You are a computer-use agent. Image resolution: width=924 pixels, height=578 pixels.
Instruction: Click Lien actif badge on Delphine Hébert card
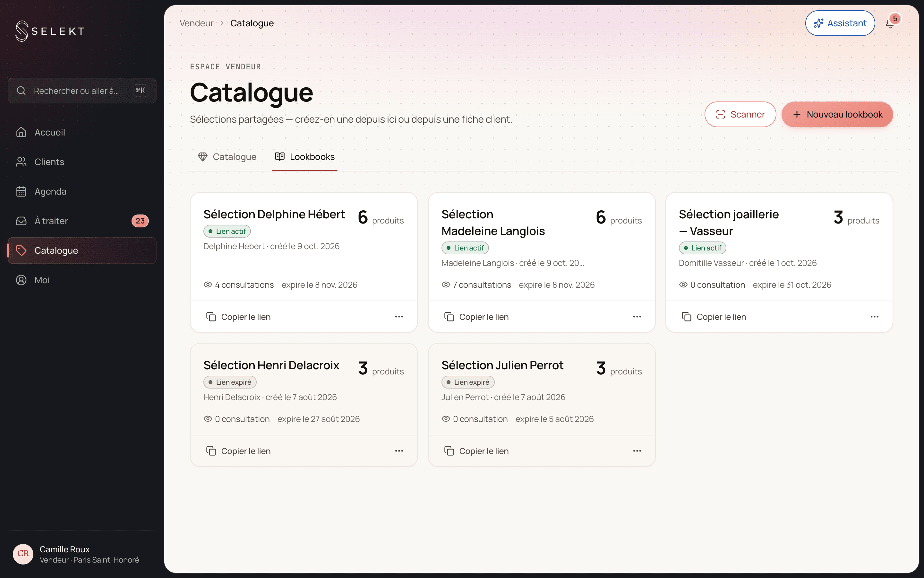pyautogui.click(x=227, y=231)
